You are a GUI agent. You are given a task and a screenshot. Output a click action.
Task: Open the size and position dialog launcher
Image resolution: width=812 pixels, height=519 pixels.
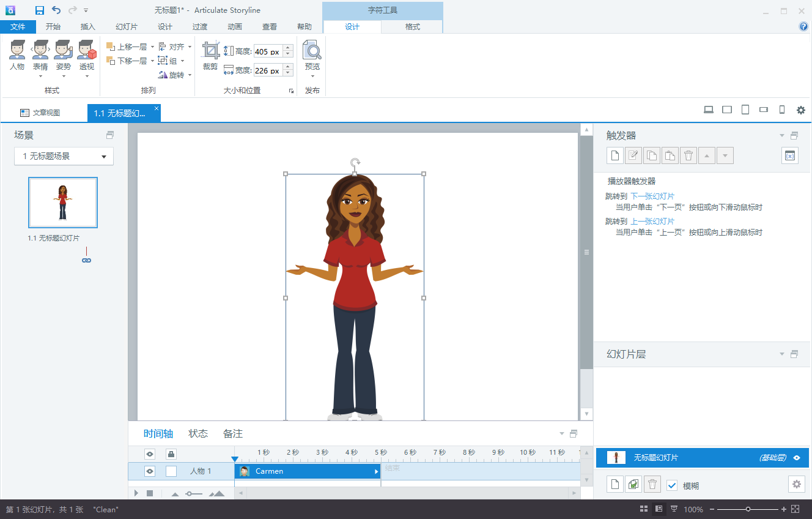click(291, 91)
